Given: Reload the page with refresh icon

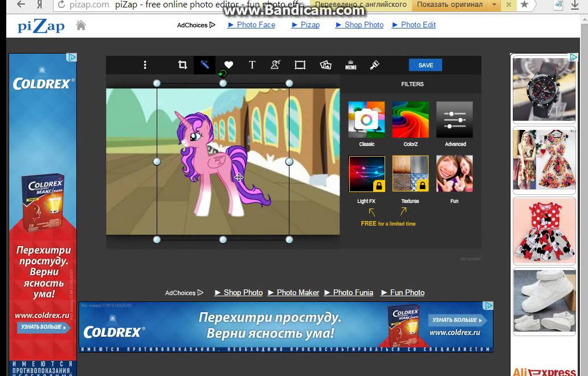Looking at the screenshot, I should [62, 5].
